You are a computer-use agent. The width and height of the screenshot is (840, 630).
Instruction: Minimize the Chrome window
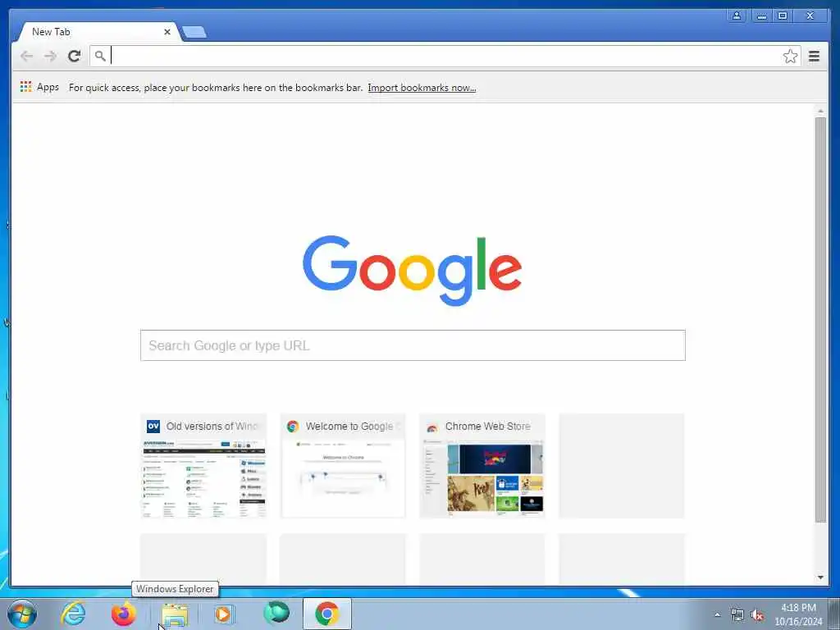point(760,16)
